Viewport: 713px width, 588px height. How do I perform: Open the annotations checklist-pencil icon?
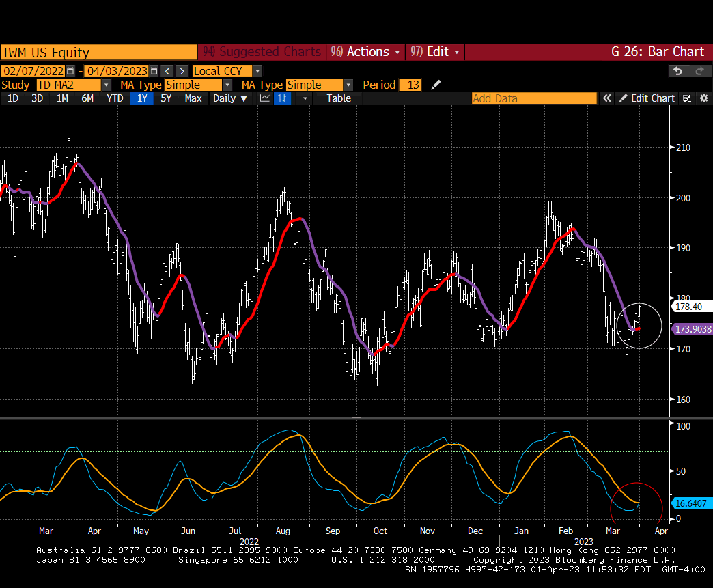coord(687,98)
